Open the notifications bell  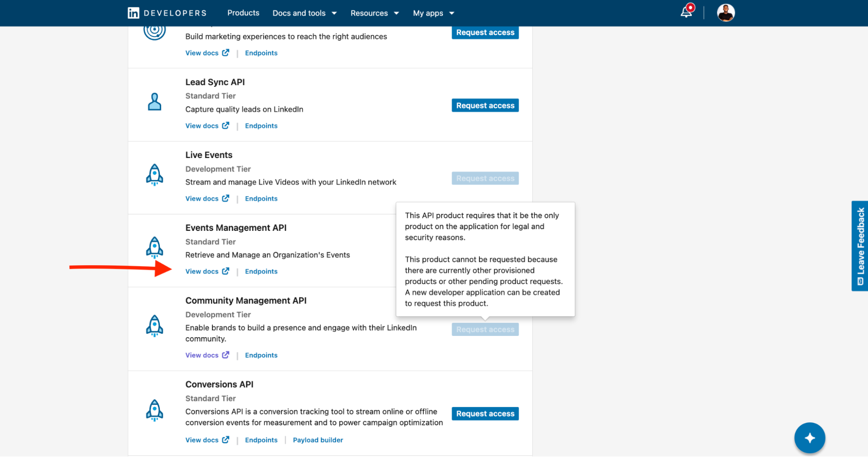tap(686, 12)
